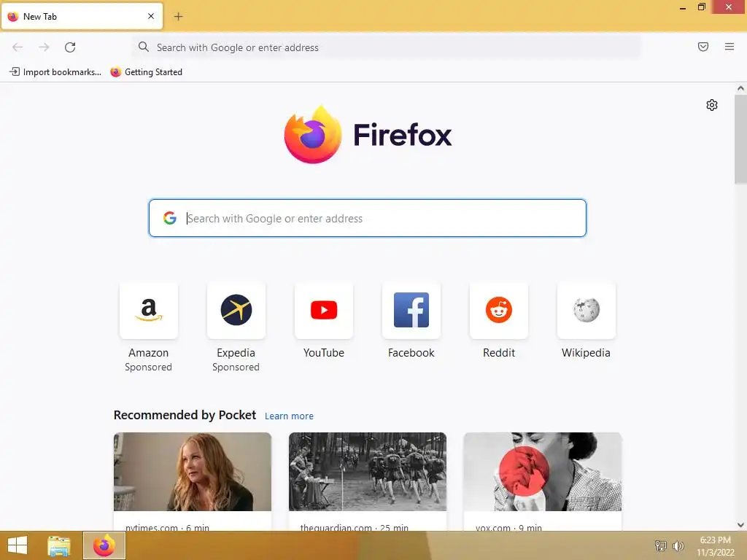The width and height of the screenshot is (747, 560).
Task: Open new tab with plus icon
Action: pos(178,17)
